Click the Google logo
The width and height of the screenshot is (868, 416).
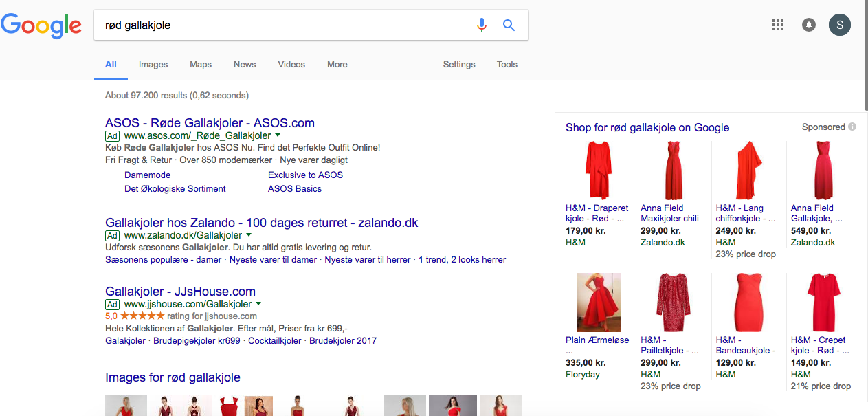pyautogui.click(x=41, y=25)
